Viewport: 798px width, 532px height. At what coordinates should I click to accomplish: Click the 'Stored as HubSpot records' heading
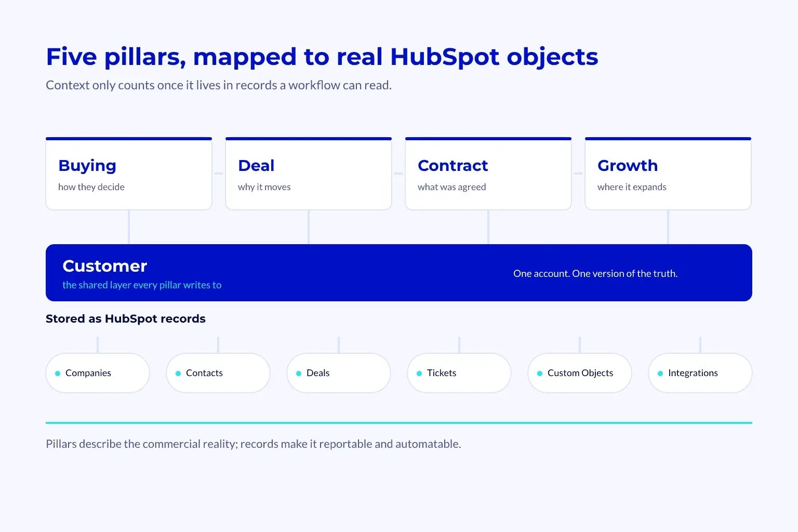[126, 319]
